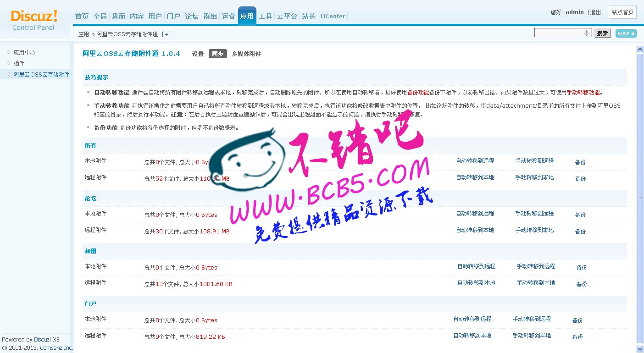Click 备份 in 门户 远程附件 row
Viewport: 644px width, 353px height.
point(577,337)
